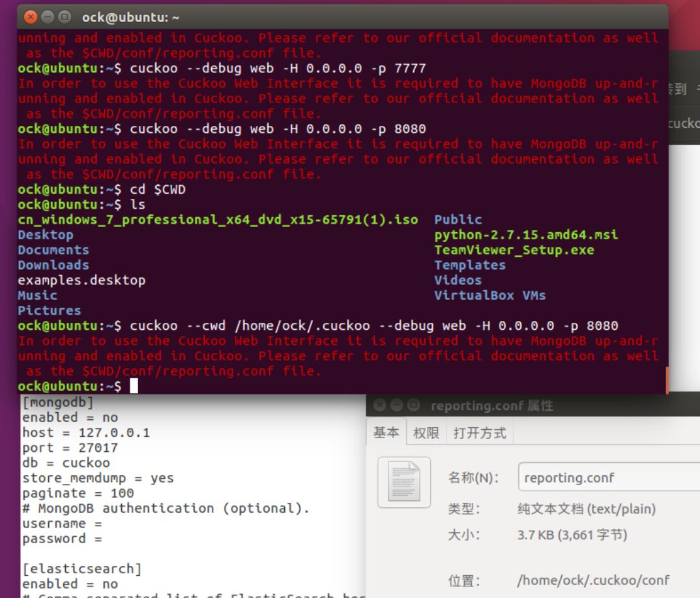Click the Music directory in ls output

click(x=38, y=295)
